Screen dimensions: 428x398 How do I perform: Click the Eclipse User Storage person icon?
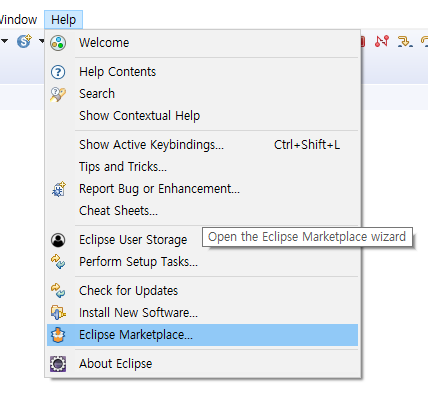tap(58, 240)
